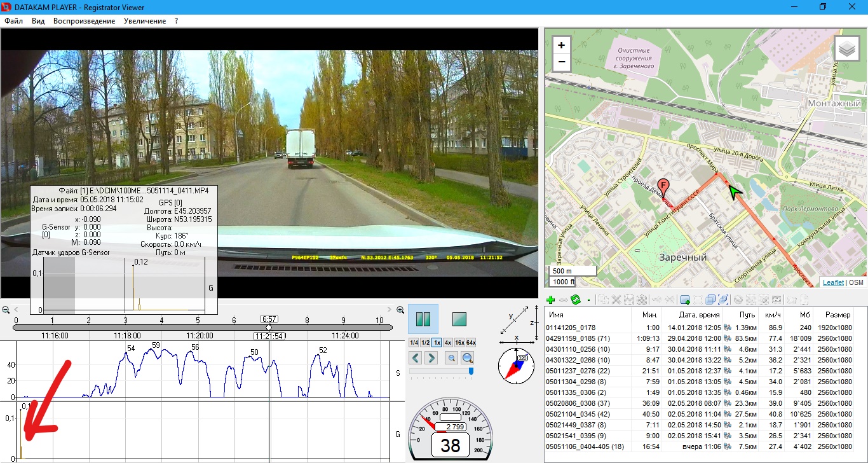Set playback speed to 4x
Screen dimensions: 868x463
448,342
